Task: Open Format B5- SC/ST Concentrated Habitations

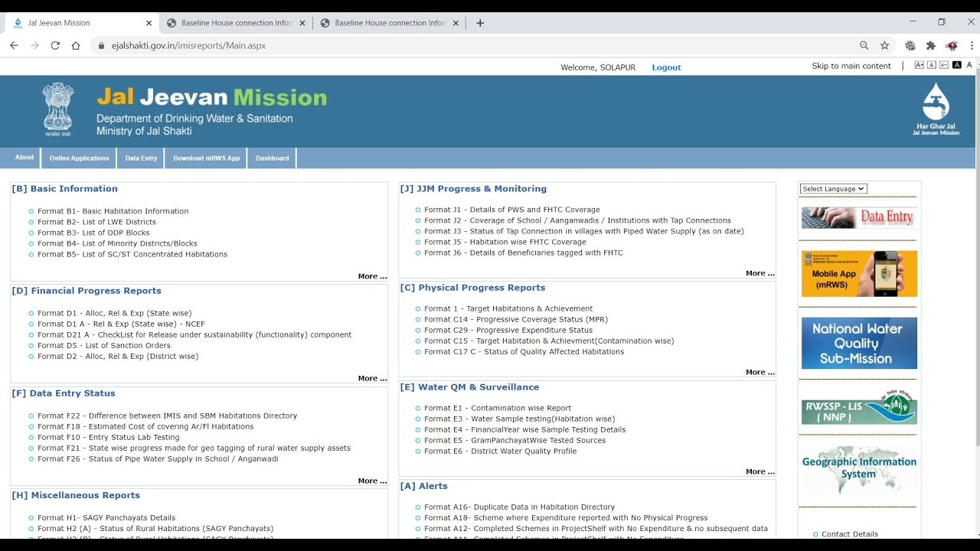Action: click(x=132, y=254)
